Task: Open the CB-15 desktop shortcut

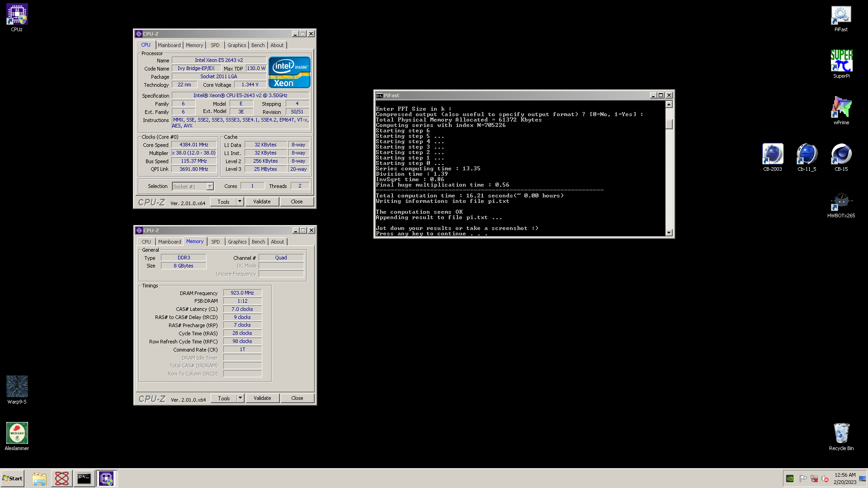Action: [x=841, y=157]
